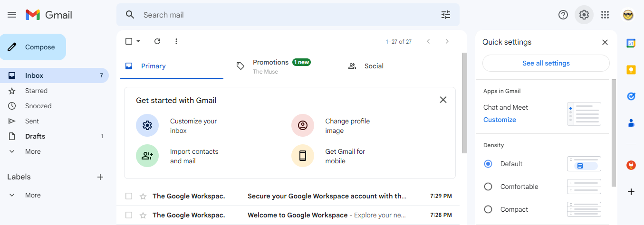Get add-ons plus icon in side panel
This screenshot has height=225, width=644.
tap(631, 192)
